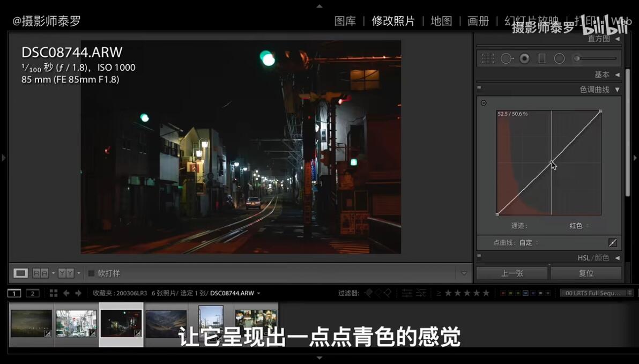This screenshot has width=639, height=364.
Task: Hide the right panel with the side arrow
Action: point(635,157)
